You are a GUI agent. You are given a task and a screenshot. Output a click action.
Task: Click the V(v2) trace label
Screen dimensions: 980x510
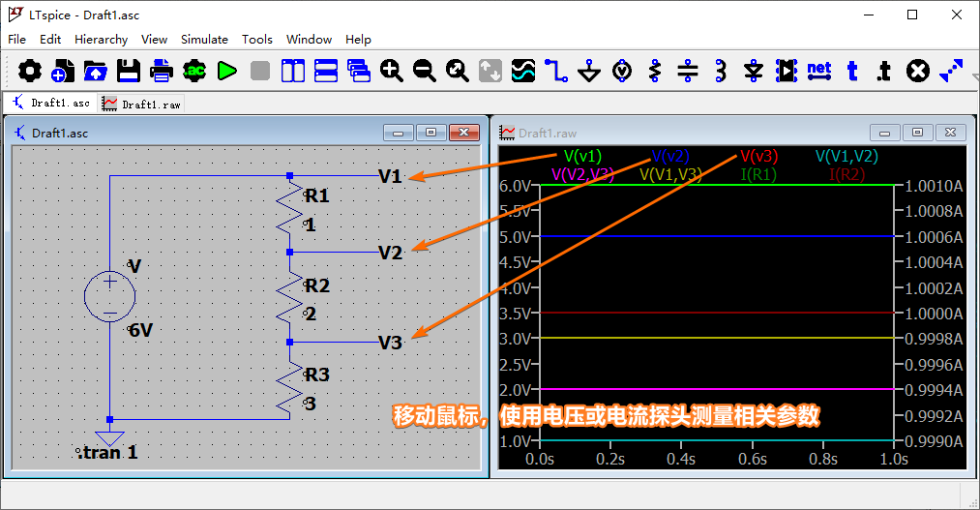(x=670, y=156)
